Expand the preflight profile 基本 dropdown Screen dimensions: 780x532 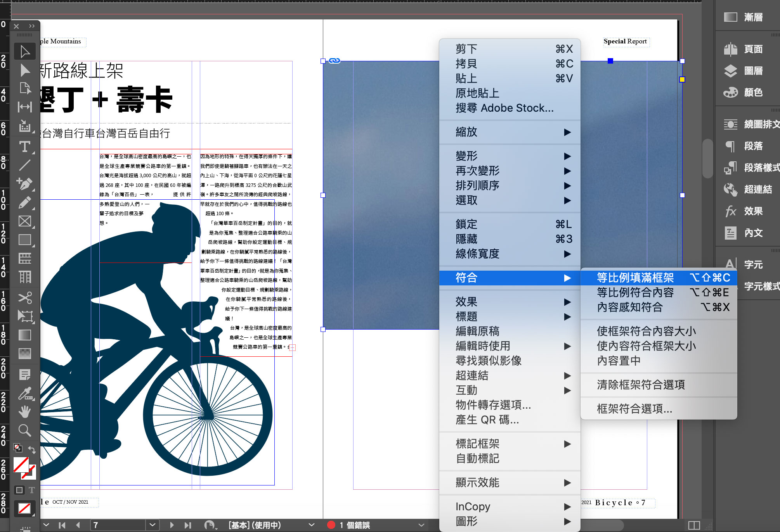tap(311, 525)
